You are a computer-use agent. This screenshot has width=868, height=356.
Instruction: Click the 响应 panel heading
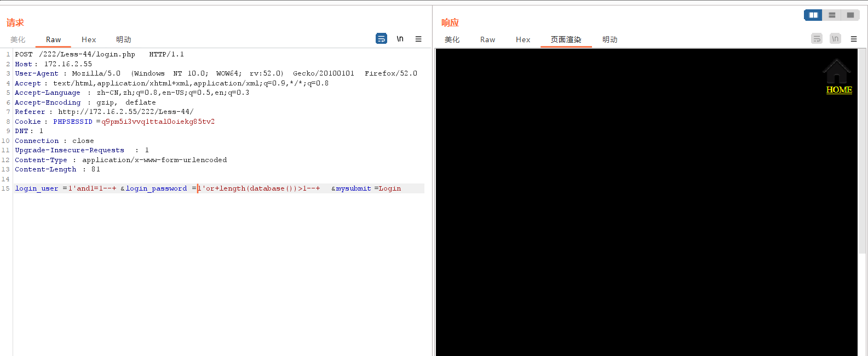(x=450, y=22)
